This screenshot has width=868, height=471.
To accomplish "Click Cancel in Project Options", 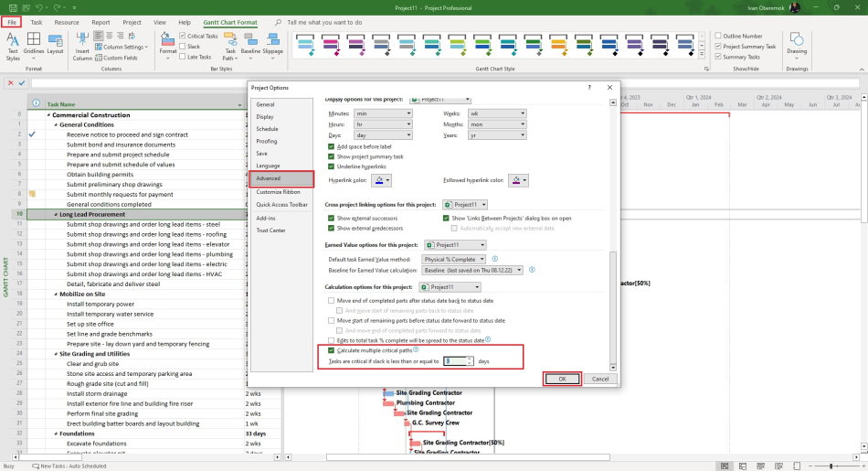I will coord(600,379).
